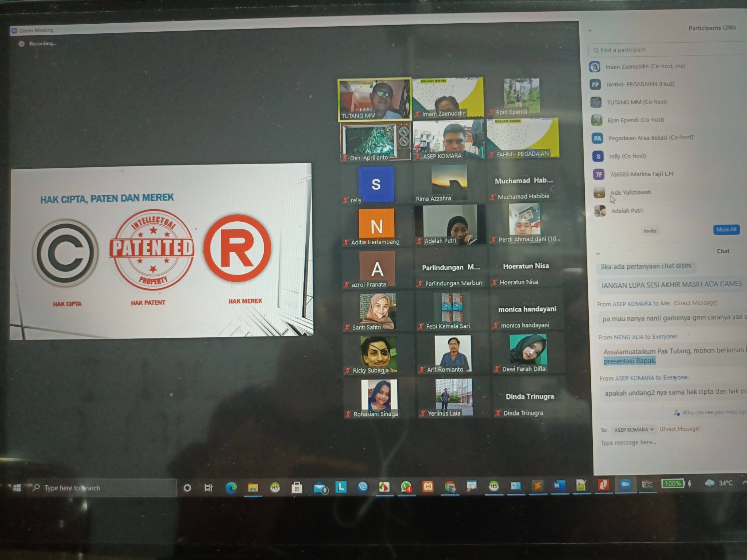Click the S avatar of relly in participants list
Screen dimensions: 747x560
[598, 156]
